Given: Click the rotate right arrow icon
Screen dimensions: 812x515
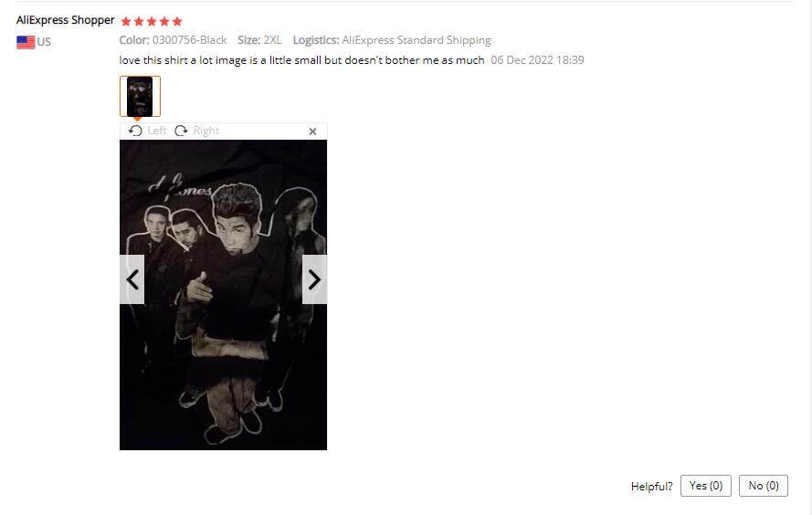Looking at the screenshot, I should coord(181,131).
